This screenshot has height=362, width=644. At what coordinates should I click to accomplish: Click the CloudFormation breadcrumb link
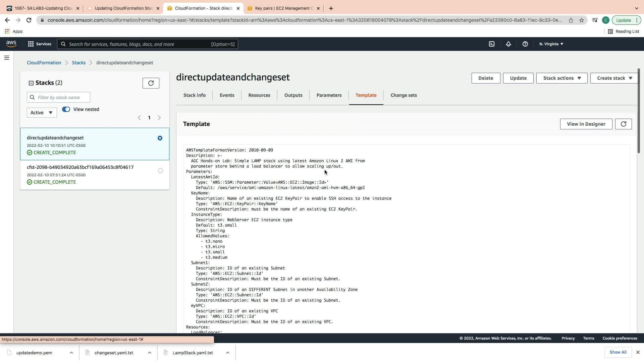click(x=44, y=63)
